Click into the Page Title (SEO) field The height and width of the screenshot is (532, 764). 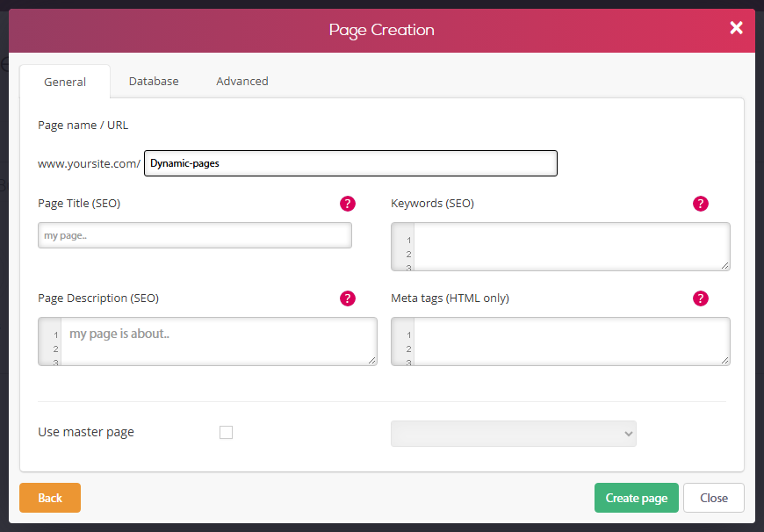195,235
